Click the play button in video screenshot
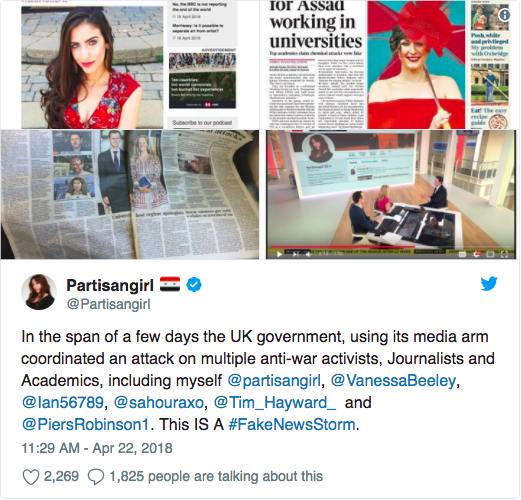The width and height of the screenshot is (521, 500). coord(279,254)
